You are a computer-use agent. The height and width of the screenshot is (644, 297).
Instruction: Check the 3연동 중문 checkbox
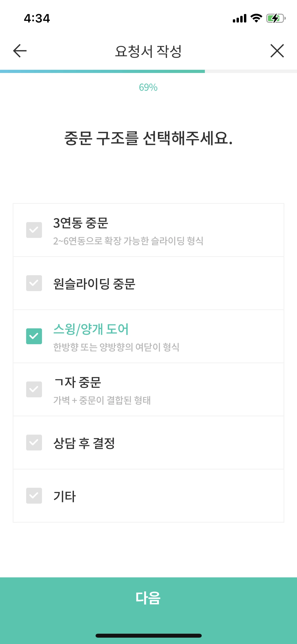34,230
